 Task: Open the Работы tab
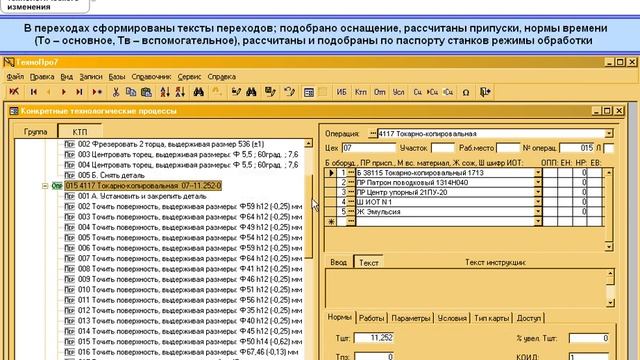coord(371,318)
